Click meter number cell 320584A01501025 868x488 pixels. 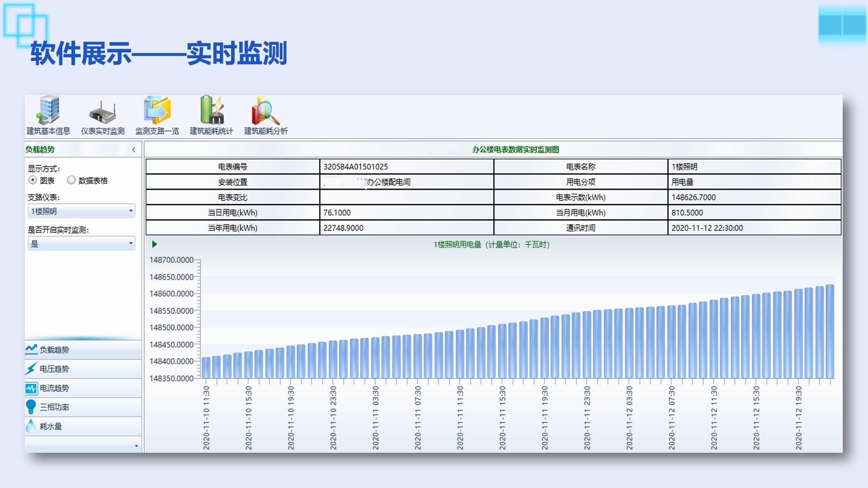pyautogui.click(x=406, y=167)
